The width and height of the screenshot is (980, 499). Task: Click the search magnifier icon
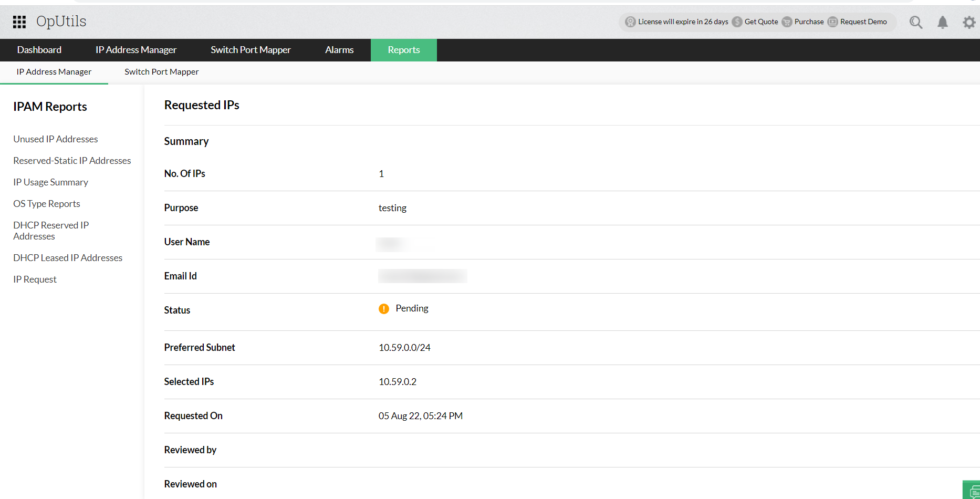(916, 22)
